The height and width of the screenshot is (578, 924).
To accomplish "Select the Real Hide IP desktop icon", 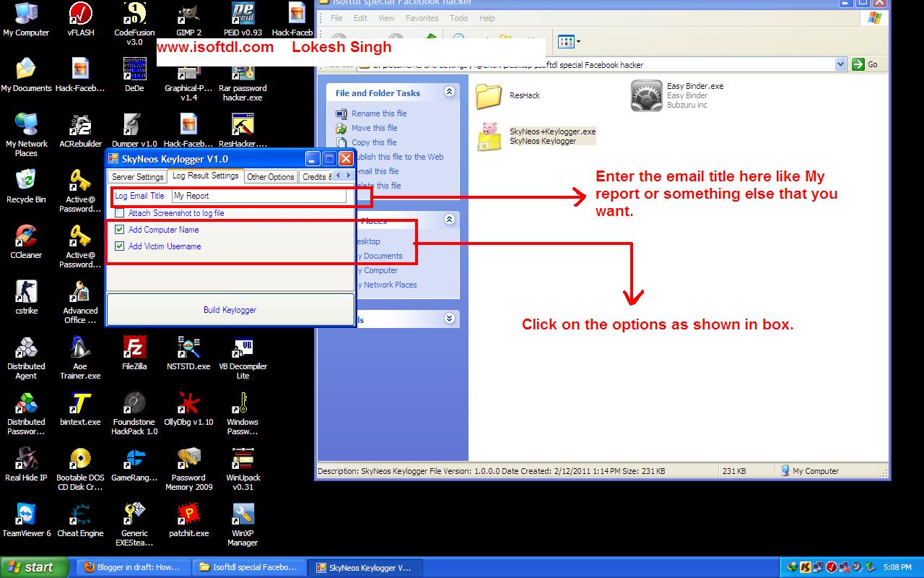I will point(26,465).
